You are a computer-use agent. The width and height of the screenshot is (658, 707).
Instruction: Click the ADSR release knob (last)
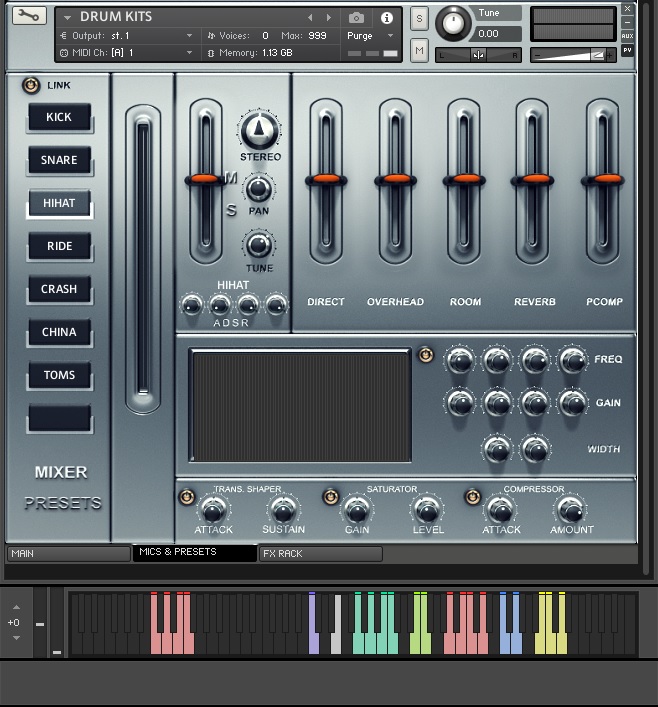tap(276, 304)
